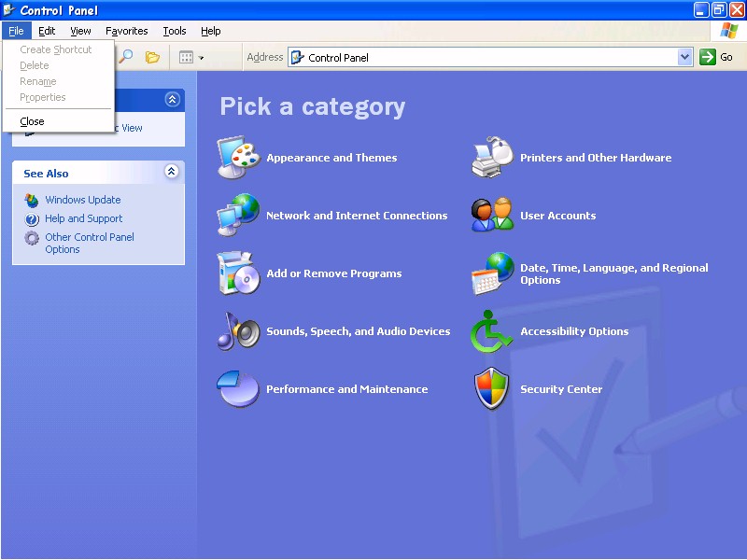The width and height of the screenshot is (747, 560).
Task: Restore down the Control Panel window
Action: tap(719, 9)
